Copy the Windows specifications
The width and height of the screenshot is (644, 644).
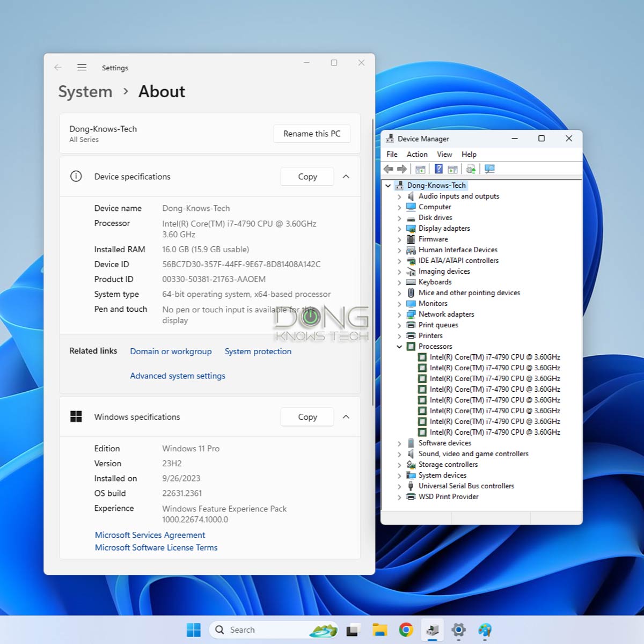coord(308,417)
